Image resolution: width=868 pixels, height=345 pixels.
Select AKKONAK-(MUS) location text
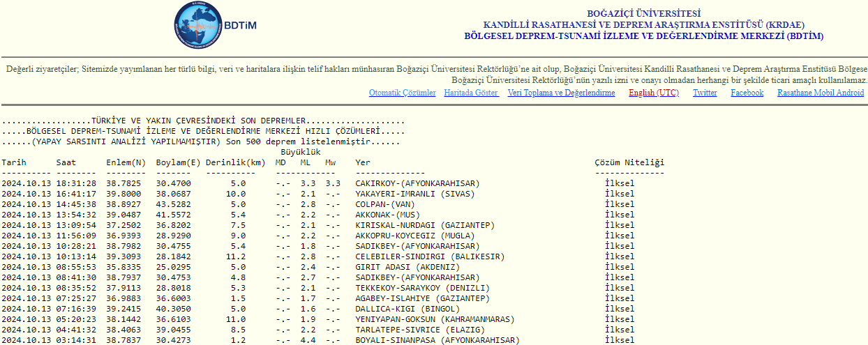pos(387,215)
